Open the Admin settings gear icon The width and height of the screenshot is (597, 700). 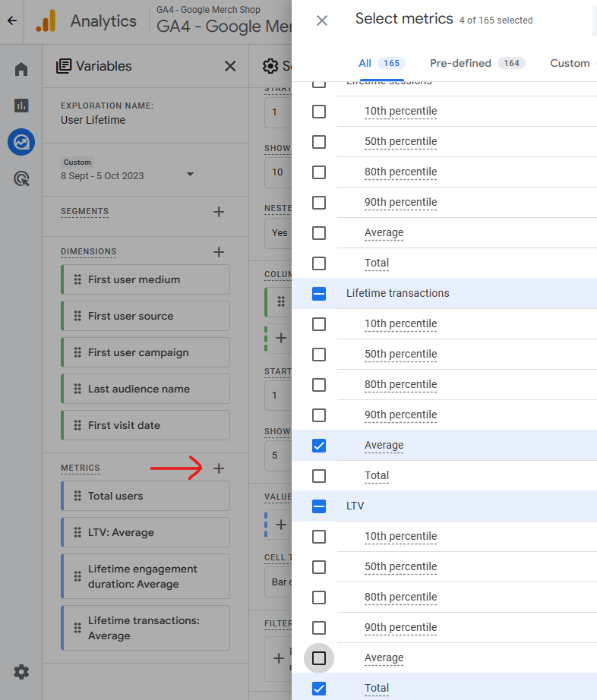pos(21,671)
